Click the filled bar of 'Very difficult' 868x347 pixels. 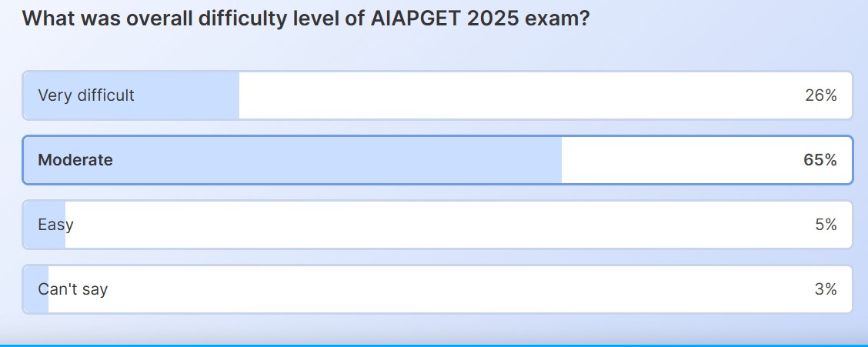click(x=192, y=95)
